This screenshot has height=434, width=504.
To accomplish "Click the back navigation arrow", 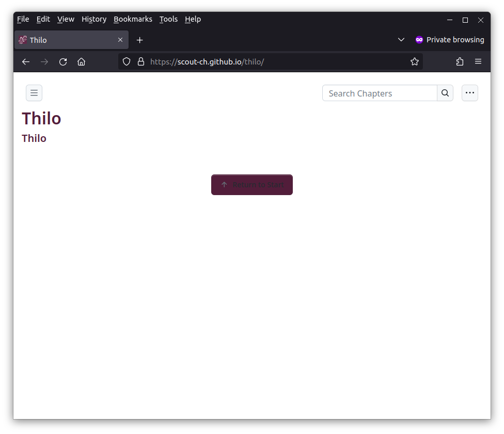I will [26, 61].
